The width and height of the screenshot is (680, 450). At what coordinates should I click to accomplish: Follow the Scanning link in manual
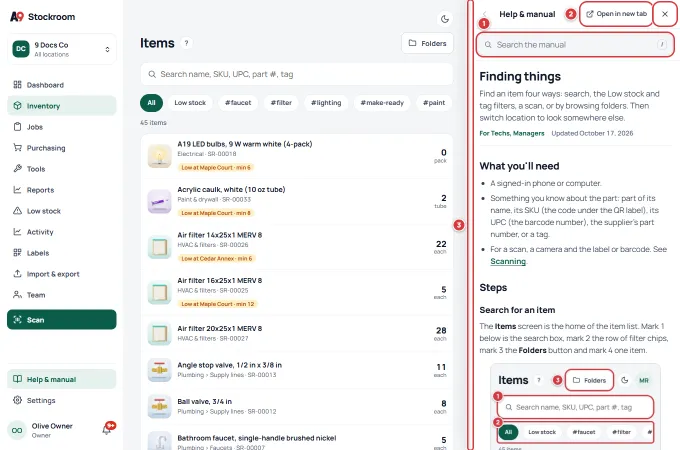(508, 261)
